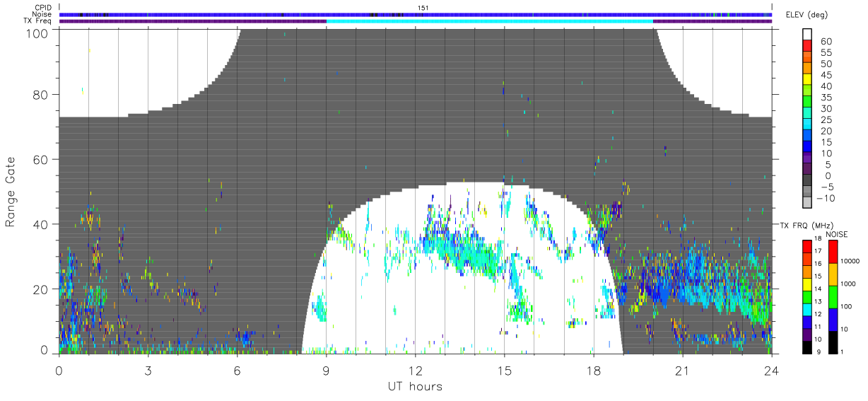The image size is (868, 401).
Task: Select the red top segment of NOISE colorbar
Action: click(835, 251)
